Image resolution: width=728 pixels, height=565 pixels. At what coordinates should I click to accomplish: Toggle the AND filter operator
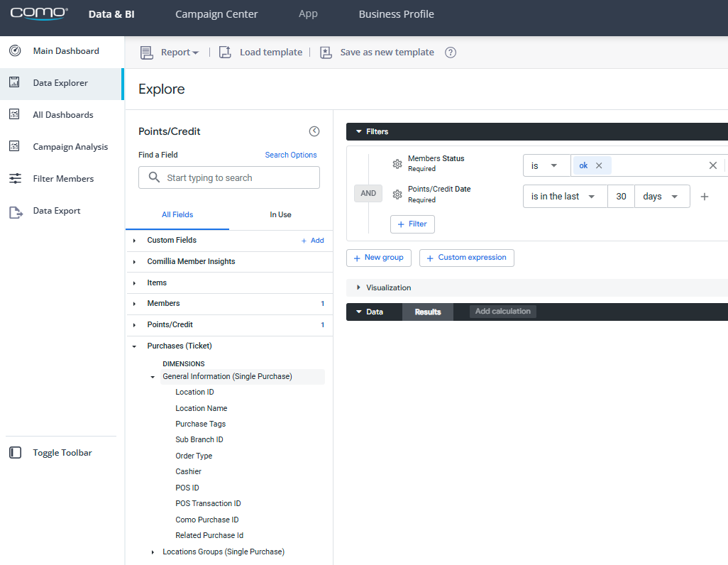(368, 193)
